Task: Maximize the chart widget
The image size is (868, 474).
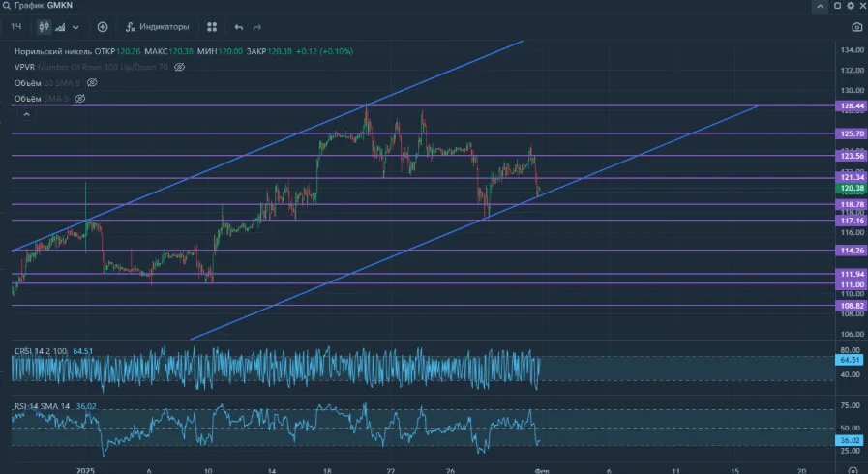Action: pyautogui.click(x=838, y=6)
